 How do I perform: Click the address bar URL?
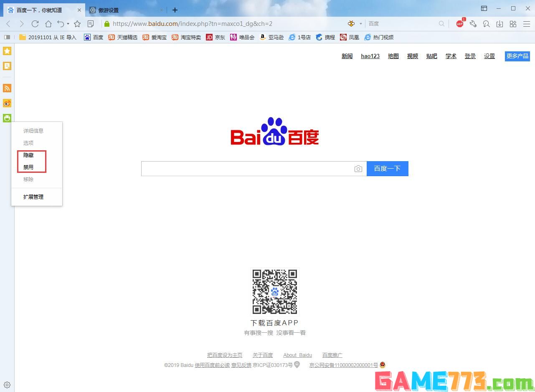tap(193, 24)
